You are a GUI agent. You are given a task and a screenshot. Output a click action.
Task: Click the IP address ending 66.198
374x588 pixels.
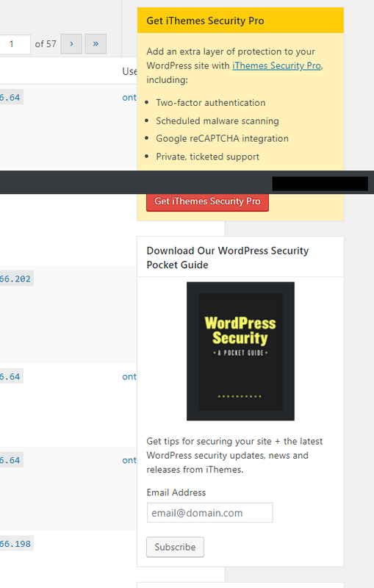(15, 544)
